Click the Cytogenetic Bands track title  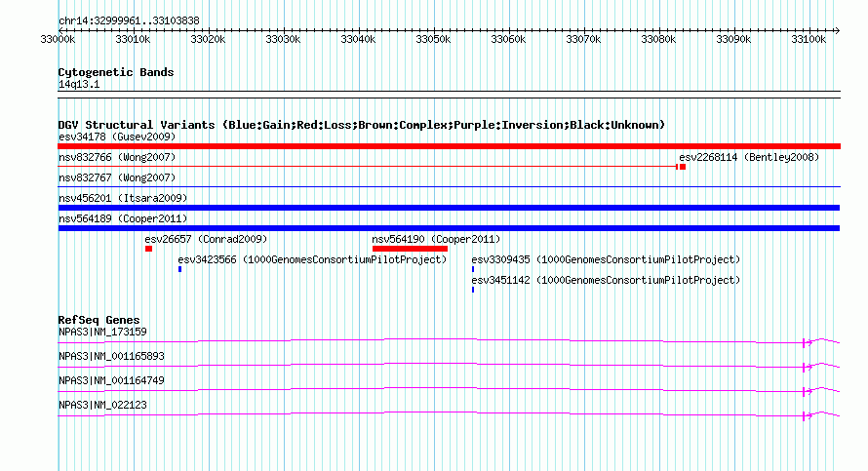[116, 72]
